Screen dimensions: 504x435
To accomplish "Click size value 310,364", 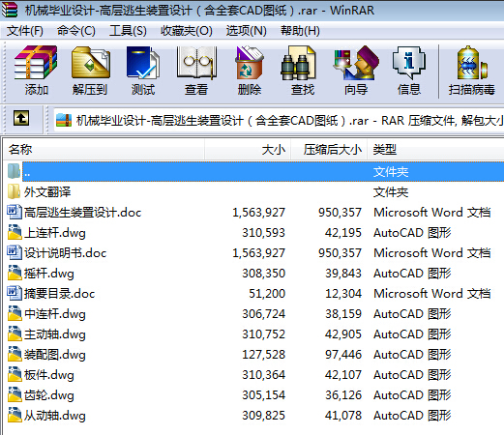I will pyautogui.click(x=264, y=375).
